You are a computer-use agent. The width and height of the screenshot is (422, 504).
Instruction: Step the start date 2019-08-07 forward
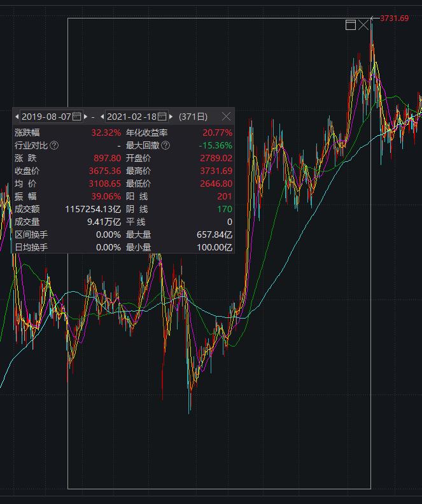pos(86,117)
